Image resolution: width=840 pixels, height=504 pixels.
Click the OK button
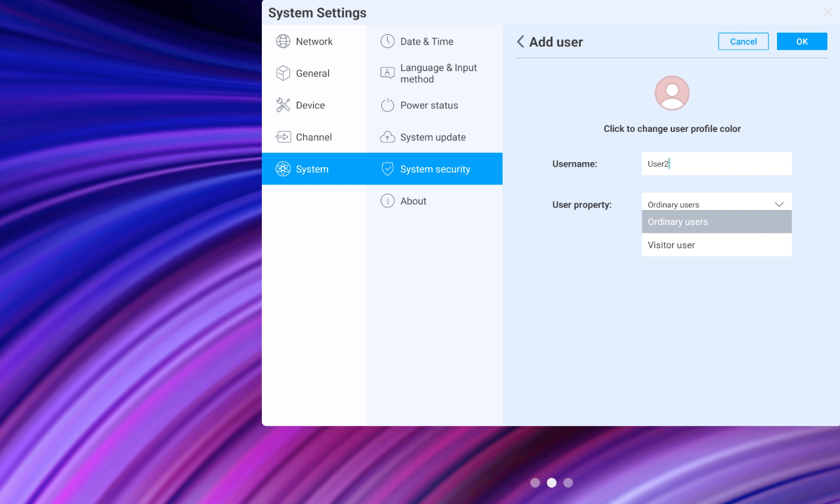click(801, 41)
